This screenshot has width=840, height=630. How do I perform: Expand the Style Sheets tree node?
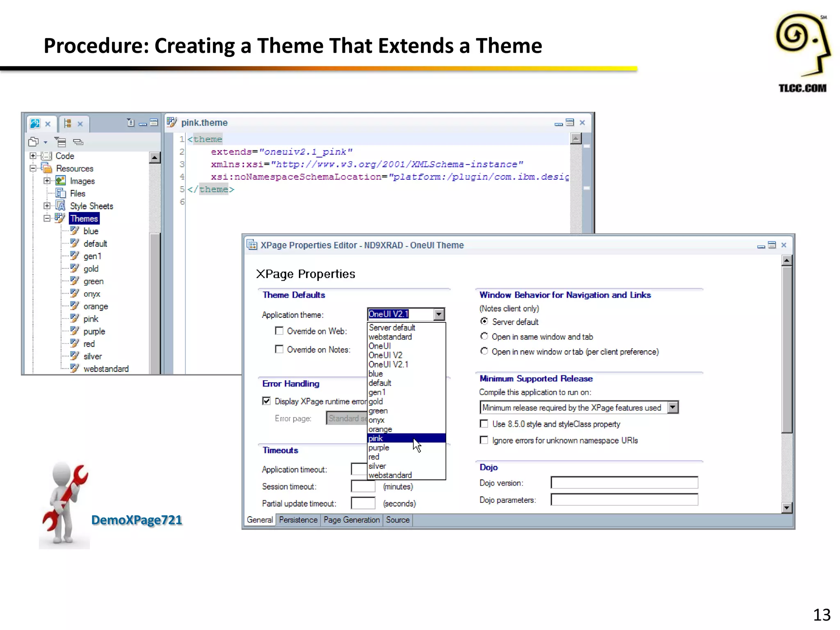(x=47, y=205)
